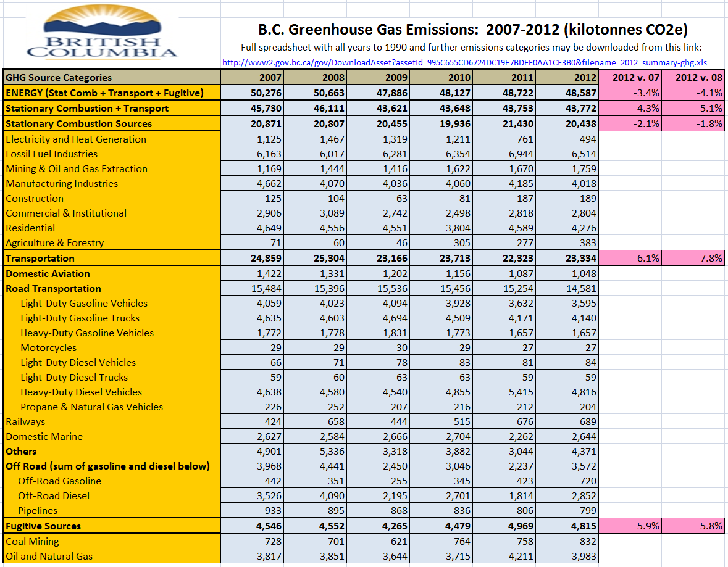
Task: Select the 'Others' bold row label
Action: click(112, 452)
